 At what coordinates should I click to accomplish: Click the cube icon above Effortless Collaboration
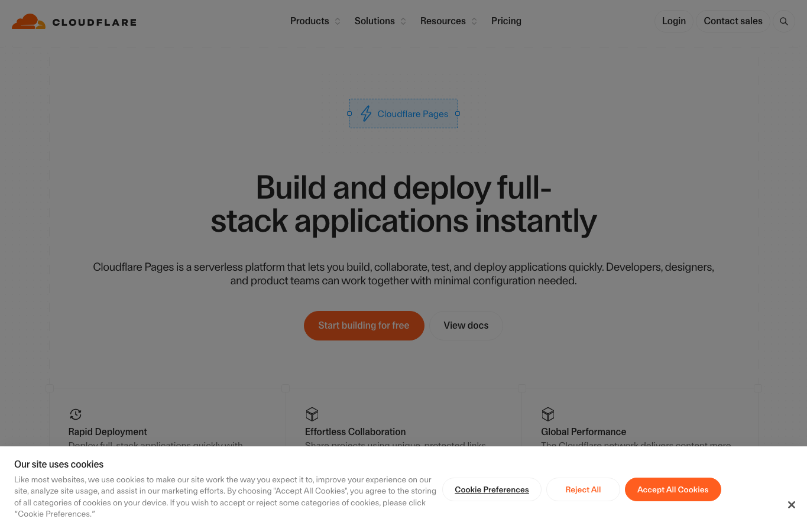(312, 414)
